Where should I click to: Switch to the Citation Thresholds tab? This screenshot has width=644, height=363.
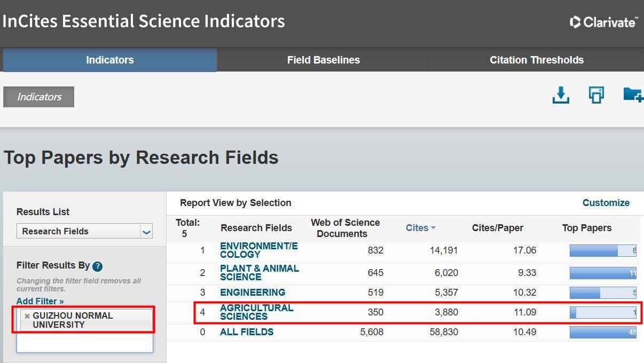click(536, 60)
